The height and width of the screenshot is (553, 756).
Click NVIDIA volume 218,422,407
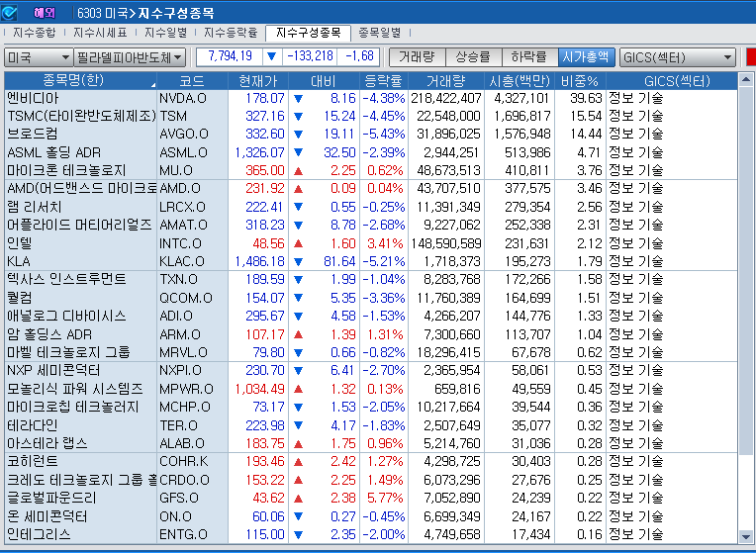point(446,98)
